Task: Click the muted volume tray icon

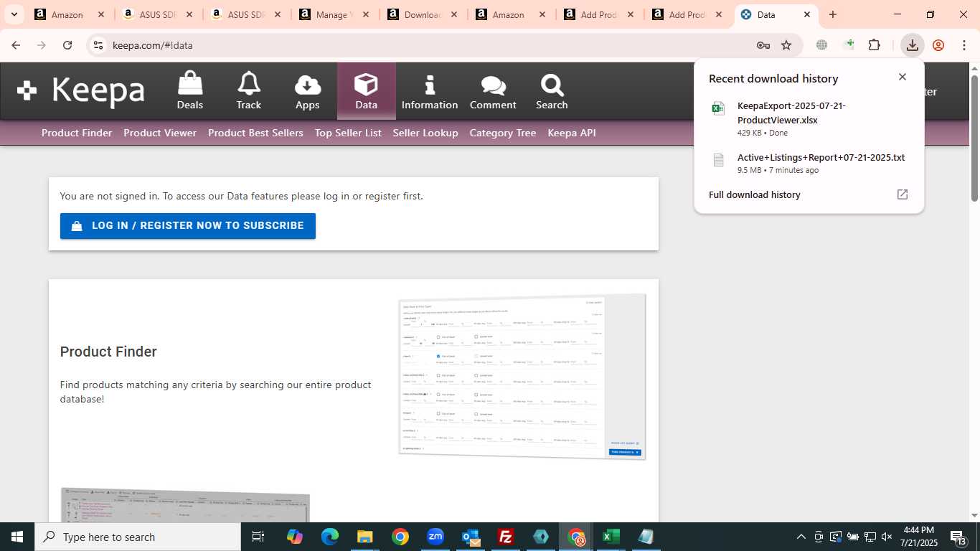Action: [887, 537]
